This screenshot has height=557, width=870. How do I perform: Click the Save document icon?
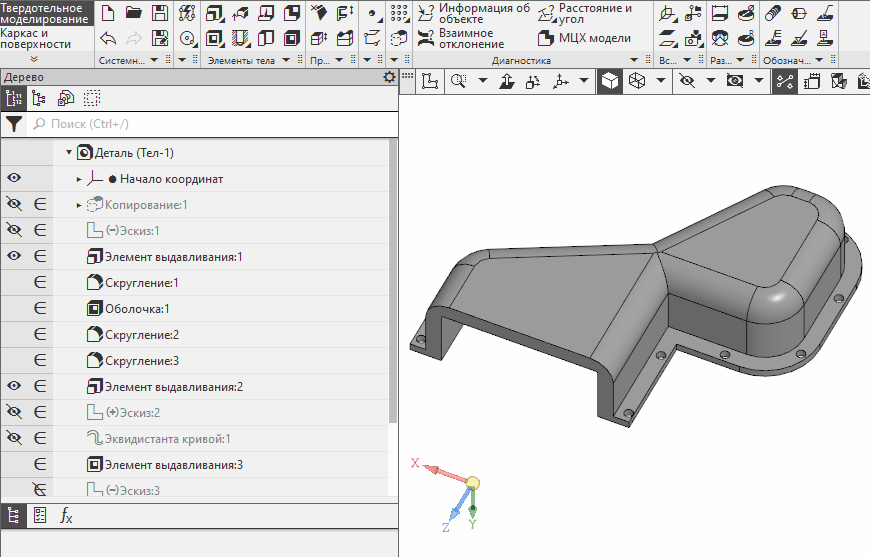(159, 14)
